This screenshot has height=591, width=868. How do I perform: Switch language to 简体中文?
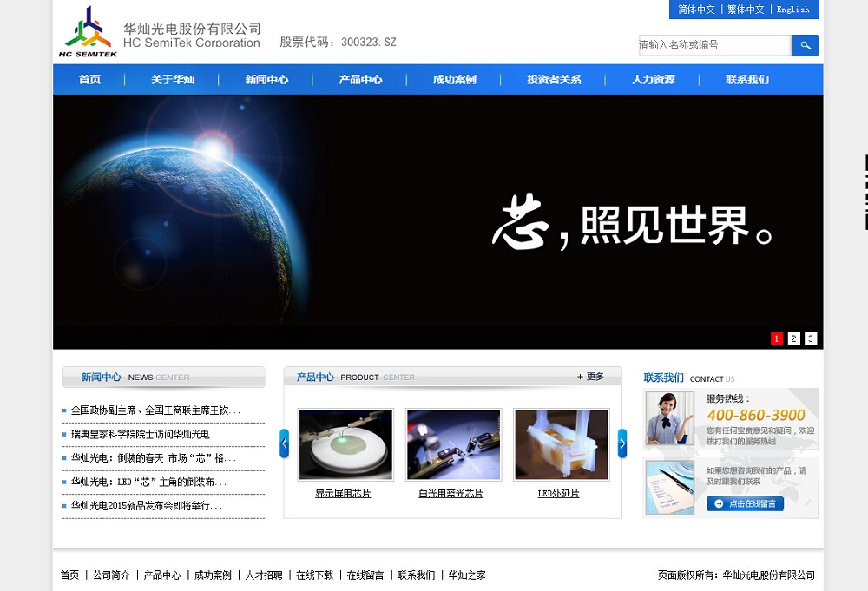click(696, 10)
